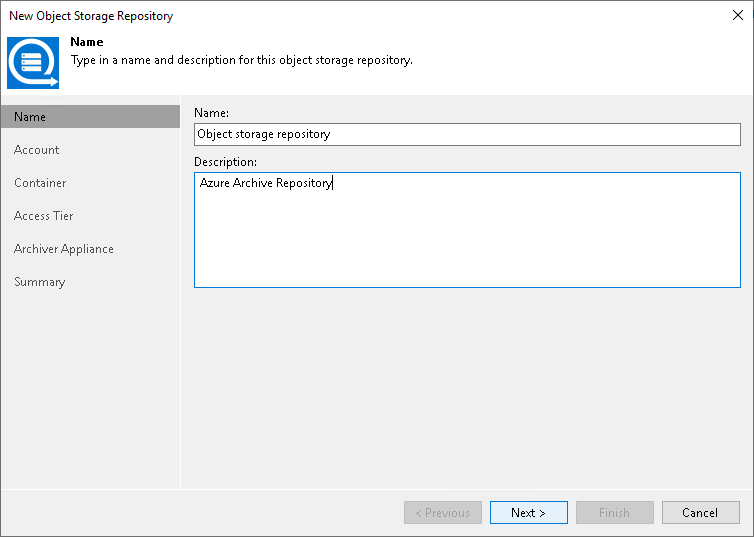This screenshot has width=754, height=537.
Task: Close the New Object Storage Repository dialog
Action: pyautogui.click(x=738, y=15)
